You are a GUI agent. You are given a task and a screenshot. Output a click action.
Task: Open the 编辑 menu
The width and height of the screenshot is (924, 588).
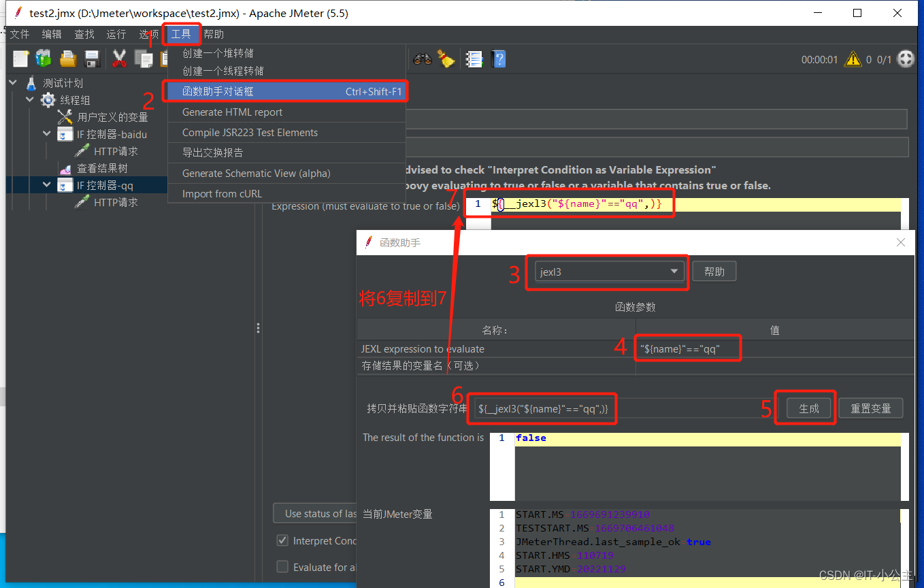point(52,34)
